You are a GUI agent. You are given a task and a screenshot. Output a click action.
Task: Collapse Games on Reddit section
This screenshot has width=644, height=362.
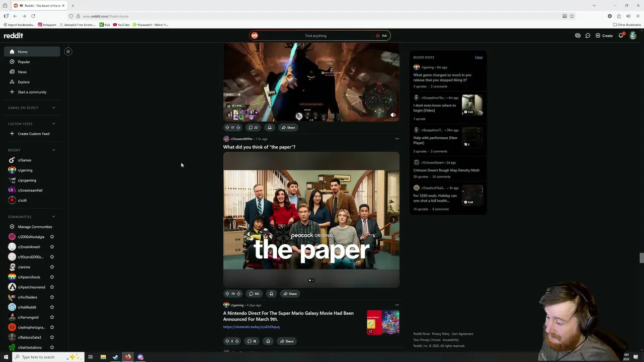coord(53,108)
